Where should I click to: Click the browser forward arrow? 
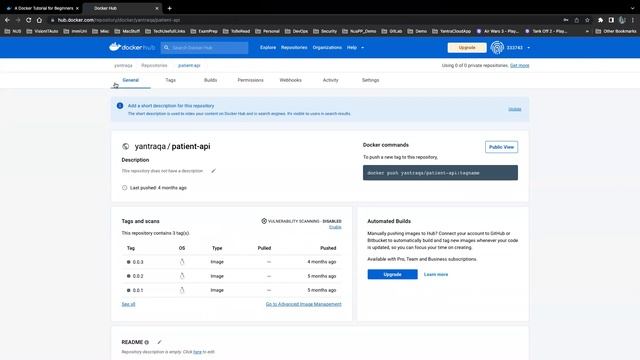pyautogui.click(x=18, y=20)
